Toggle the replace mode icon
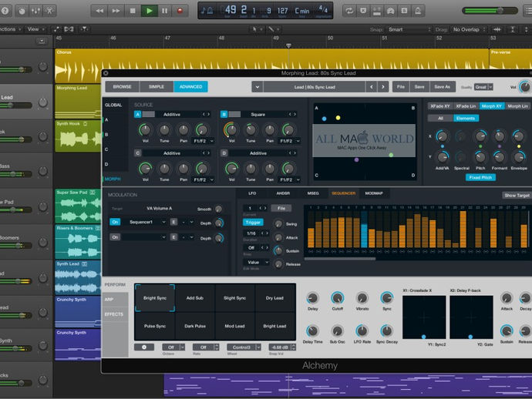This screenshot has width=532, height=399. (363, 11)
